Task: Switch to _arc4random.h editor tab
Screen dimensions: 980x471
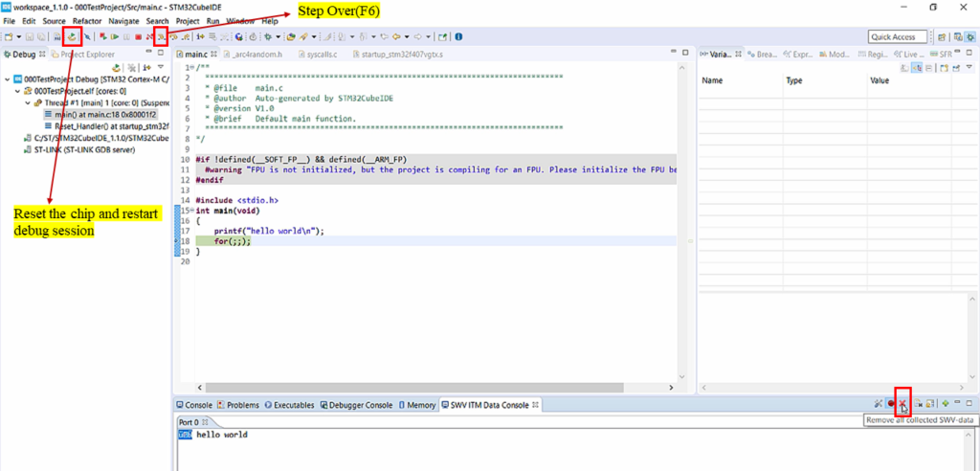Action: pyautogui.click(x=251, y=55)
